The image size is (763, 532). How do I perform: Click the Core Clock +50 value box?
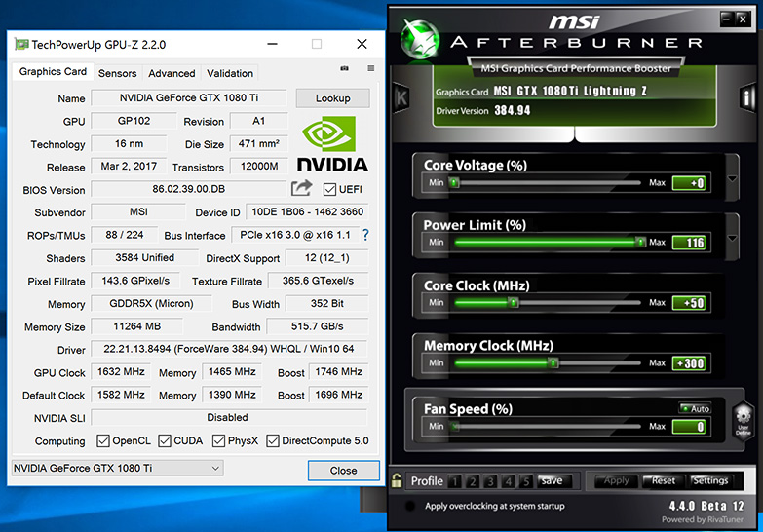coord(689,303)
